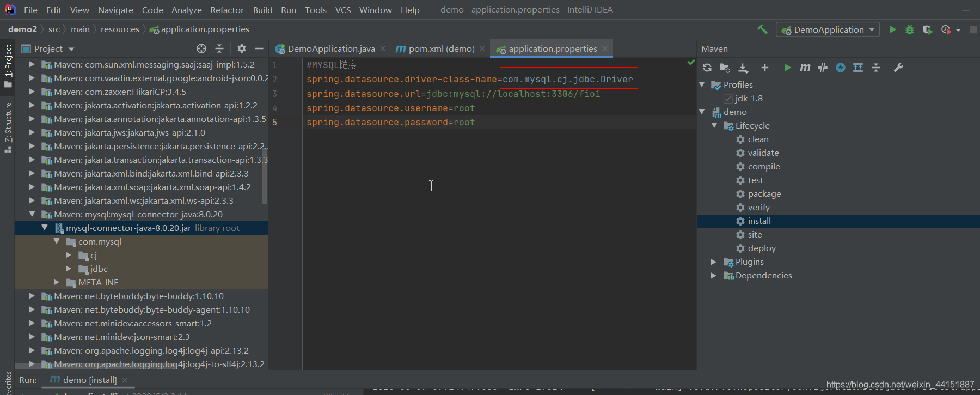Open the VCS menu
Screen dimensions: 980x395
pyautogui.click(x=343, y=10)
